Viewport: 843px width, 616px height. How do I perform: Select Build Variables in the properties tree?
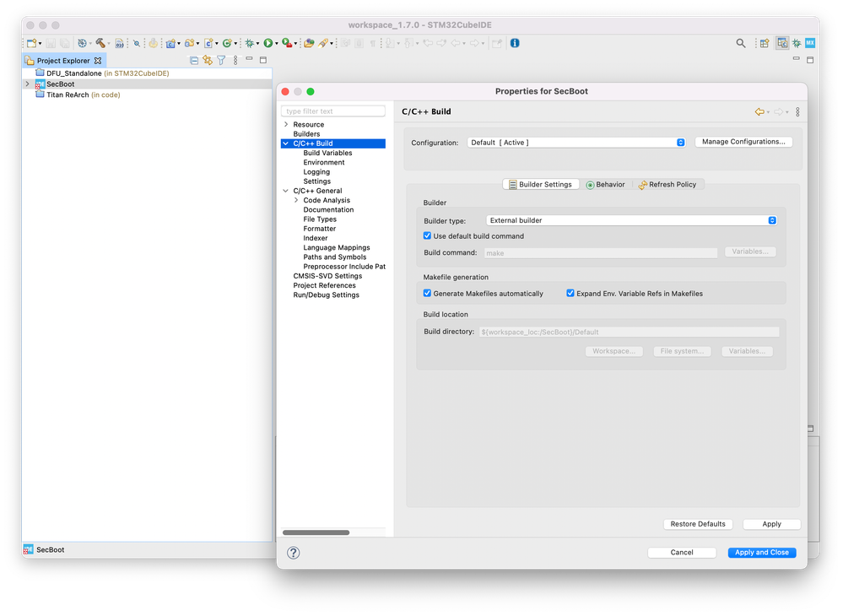click(x=327, y=153)
